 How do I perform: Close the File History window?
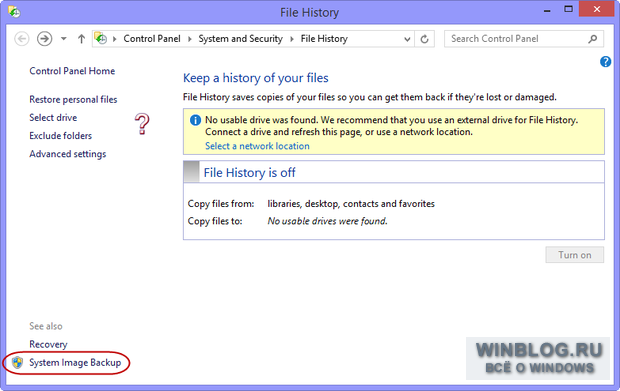point(597,9)
